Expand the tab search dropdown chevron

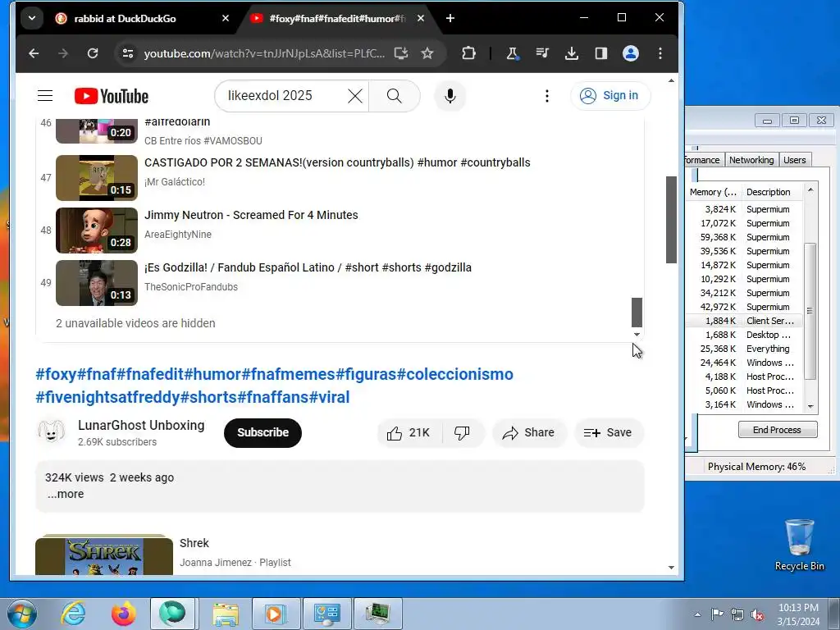[32, 18]
